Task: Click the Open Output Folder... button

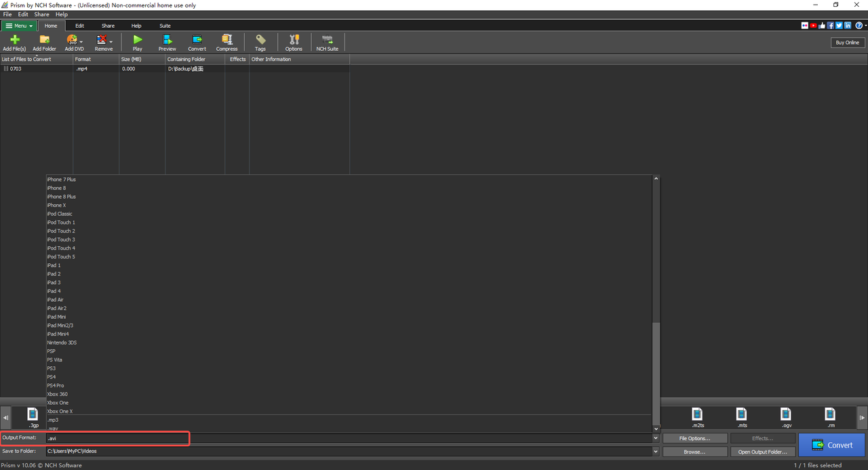Action: pos(763,452)
